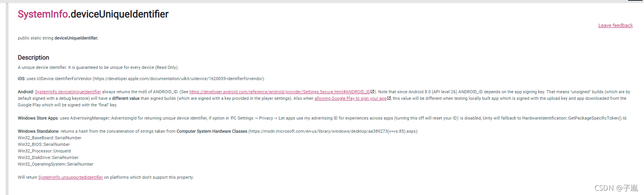Click the Windows Store Apps bold label
The width and height of the screenshot is (644, 195).
click(x=38, y=118)
